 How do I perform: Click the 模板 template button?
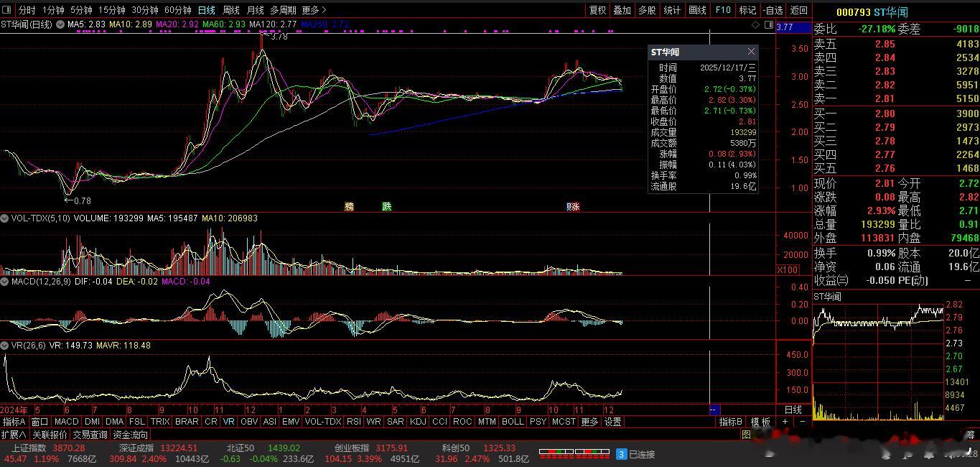761,422
